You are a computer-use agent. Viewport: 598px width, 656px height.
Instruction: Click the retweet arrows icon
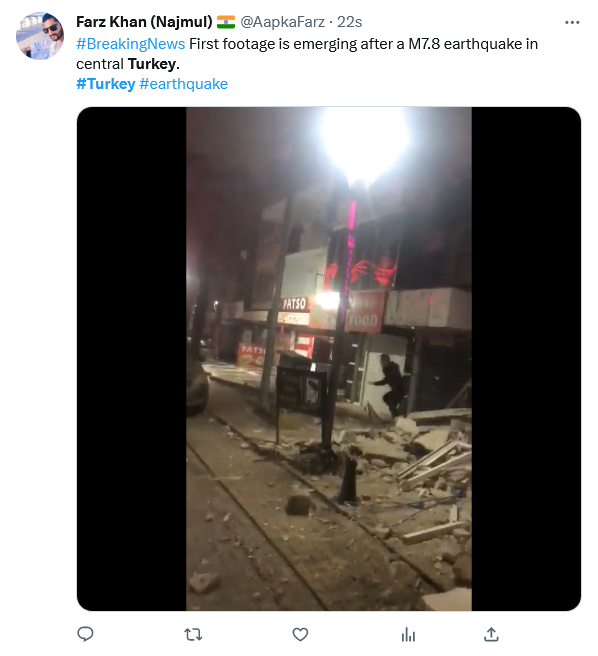pyautogui.click(x=193, y=635)
